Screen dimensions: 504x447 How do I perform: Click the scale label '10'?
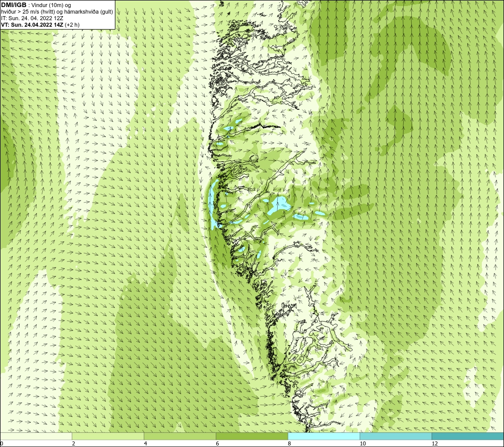[x=363, y=443]
